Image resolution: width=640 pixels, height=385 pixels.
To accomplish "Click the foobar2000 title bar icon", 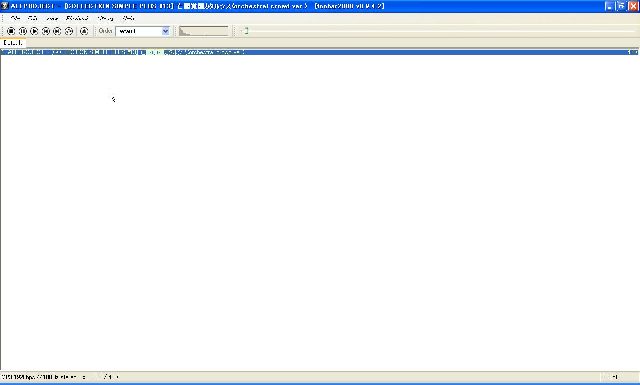I will [4, 6].
